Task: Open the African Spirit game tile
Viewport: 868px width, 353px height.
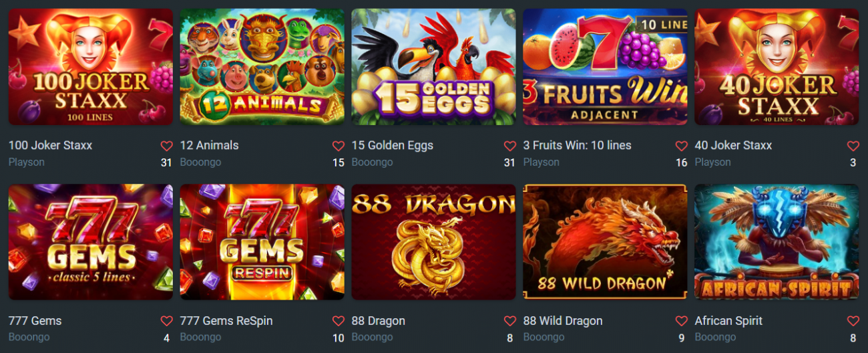Action: (777, 242)
